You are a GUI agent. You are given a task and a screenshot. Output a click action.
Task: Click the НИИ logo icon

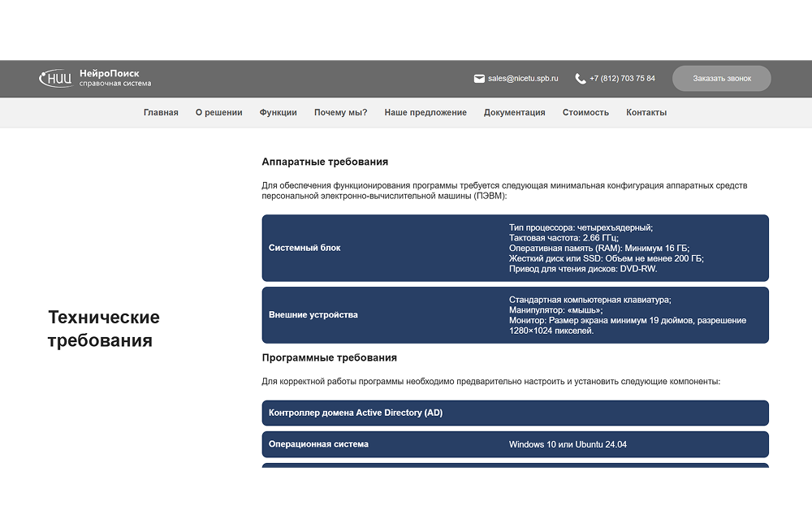coord(57,78)
